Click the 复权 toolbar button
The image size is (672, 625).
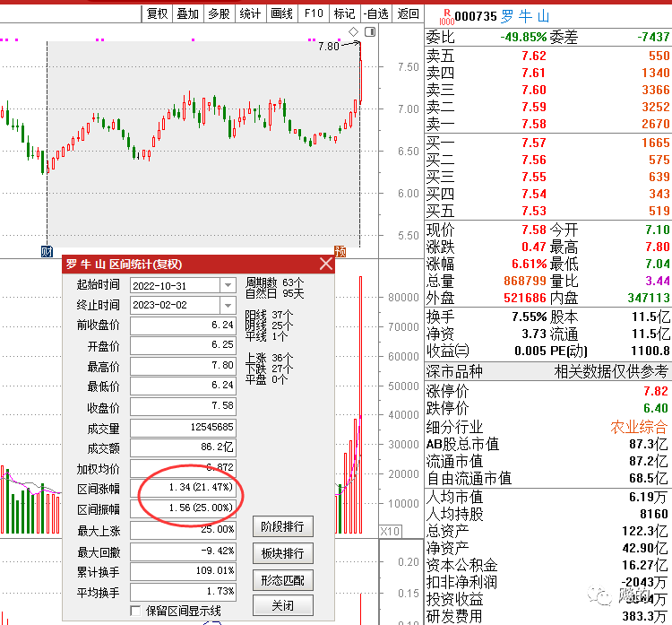(x=157, y=13)
